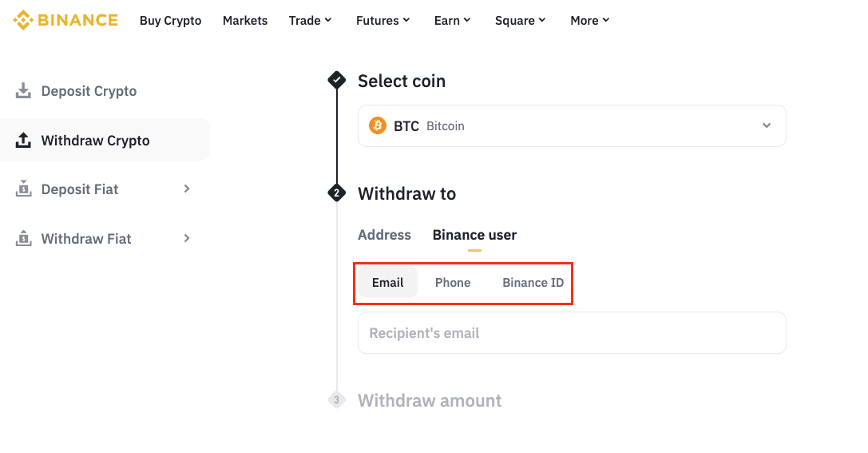Open the Markets page link
868x453 pixels.
(245, 21)
